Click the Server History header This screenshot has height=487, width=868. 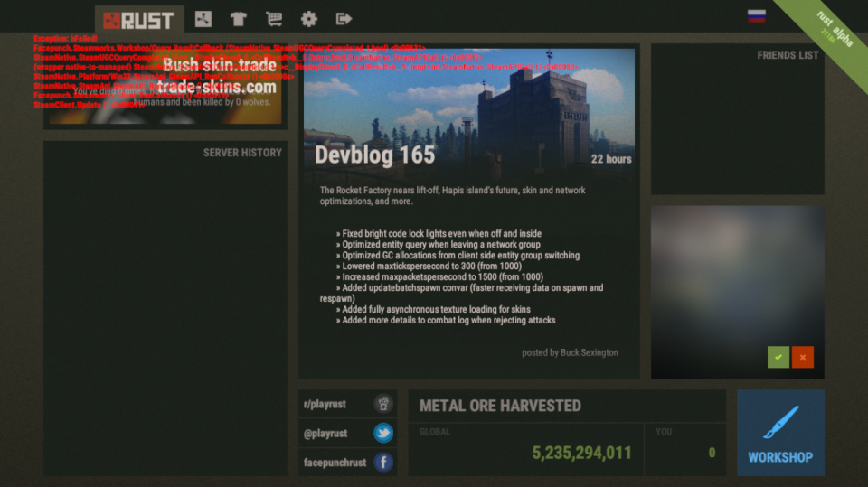coord(242,153)
